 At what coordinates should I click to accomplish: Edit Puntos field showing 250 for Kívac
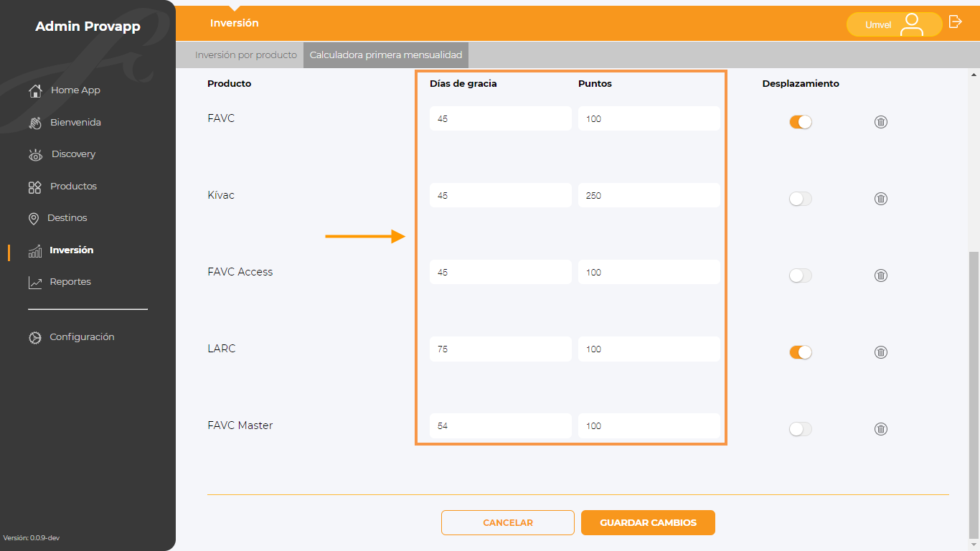click(x=649, y=195)
